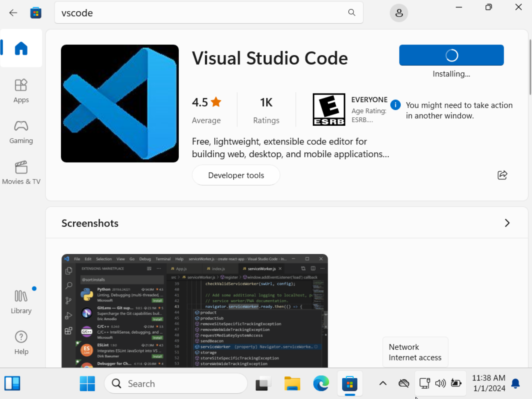Image resolution: width=532 pixels, height=399 pixels.
Task: Open Apps section in sidebar
Action: (21, 91)
